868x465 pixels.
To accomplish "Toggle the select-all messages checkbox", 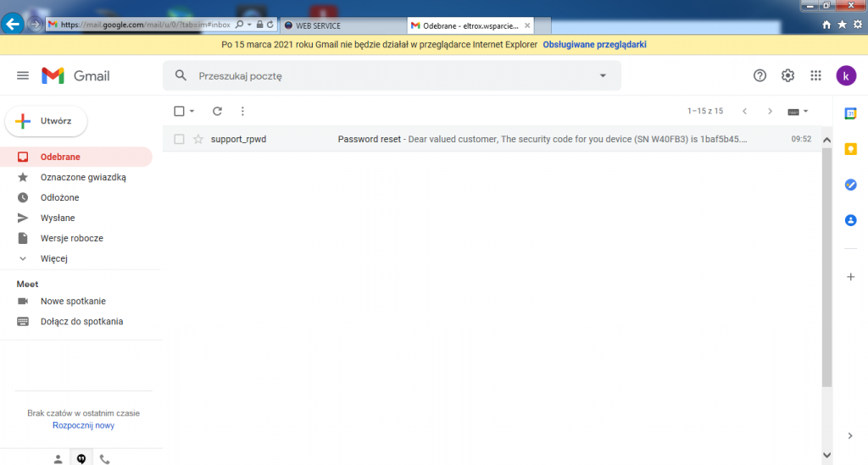I will (x=179, y=111).
